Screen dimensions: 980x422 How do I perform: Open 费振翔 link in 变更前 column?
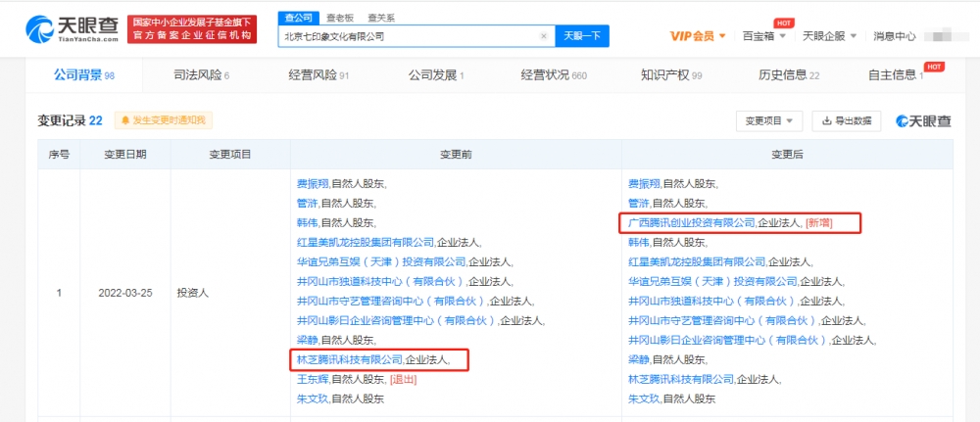click(x=313, y=183)
